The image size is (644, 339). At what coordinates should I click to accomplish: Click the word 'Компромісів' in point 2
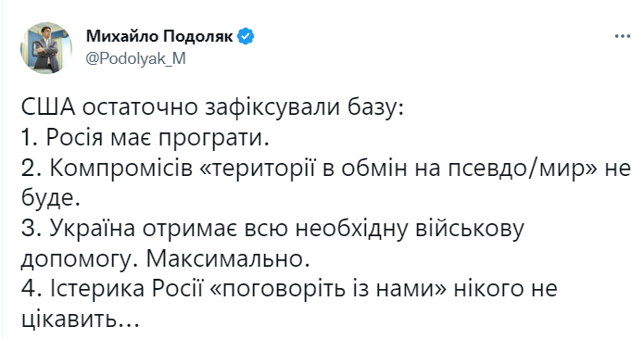121,169
